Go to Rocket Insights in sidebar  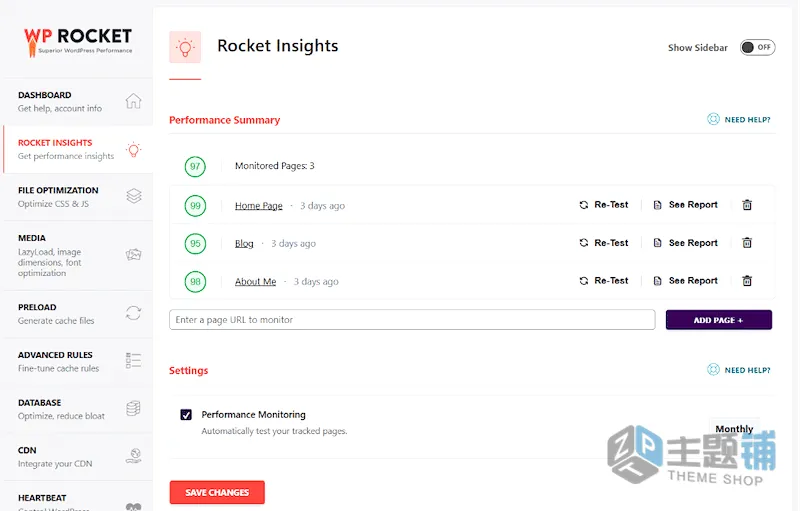coord(78,149)
